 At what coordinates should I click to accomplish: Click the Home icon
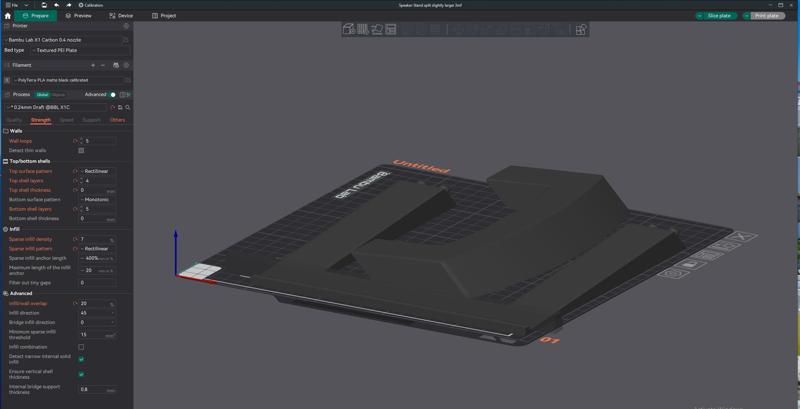click(7, 16)
